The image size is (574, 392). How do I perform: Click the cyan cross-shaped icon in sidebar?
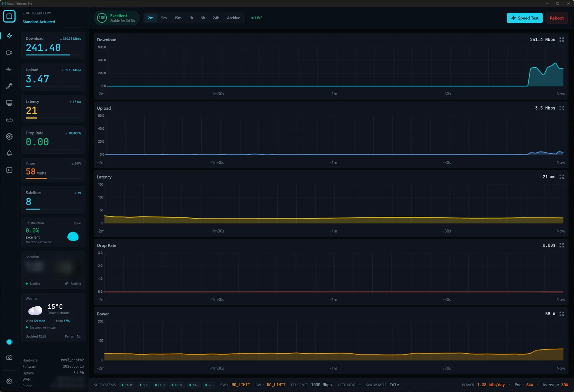(x=9, y=342)
